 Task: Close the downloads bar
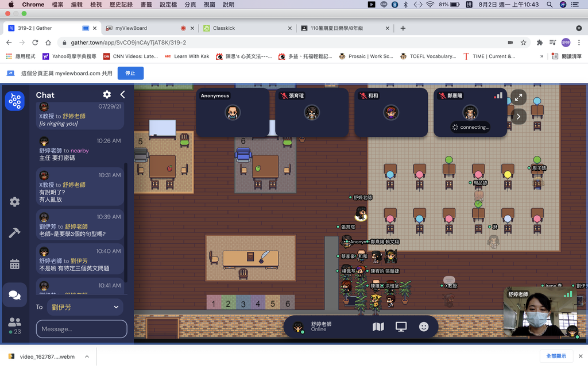pyautogui.click(x=581, y=356)
